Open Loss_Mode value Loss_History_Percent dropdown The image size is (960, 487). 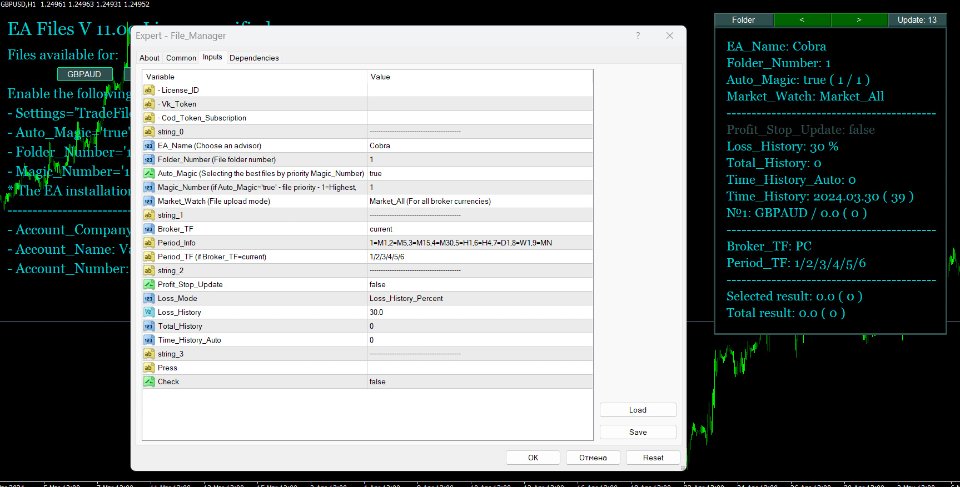480,298
